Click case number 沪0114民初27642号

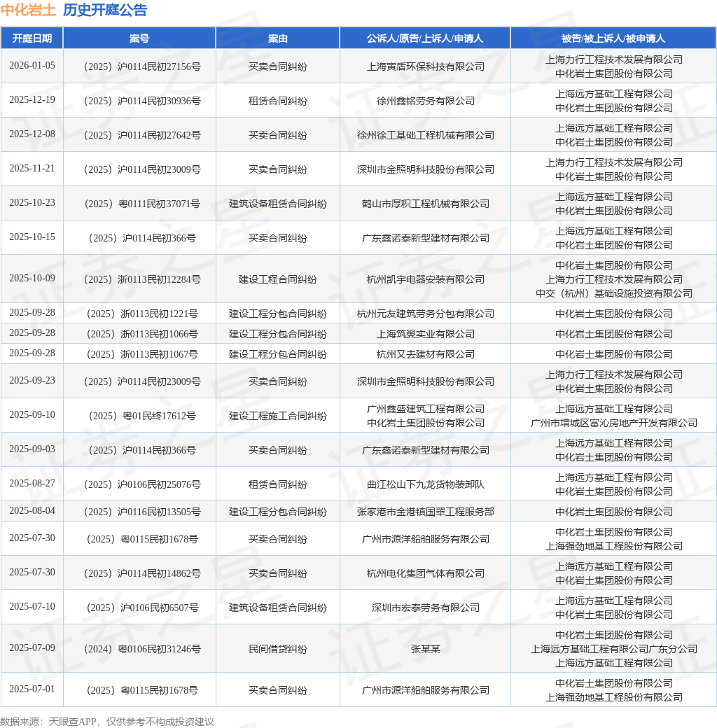point(142,136)
